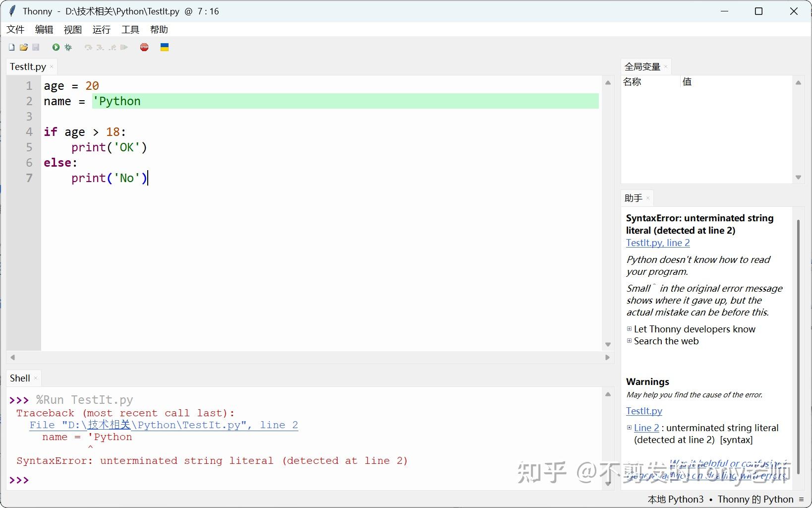Place cursor on line 1 'age = 20'

point(71,86)
